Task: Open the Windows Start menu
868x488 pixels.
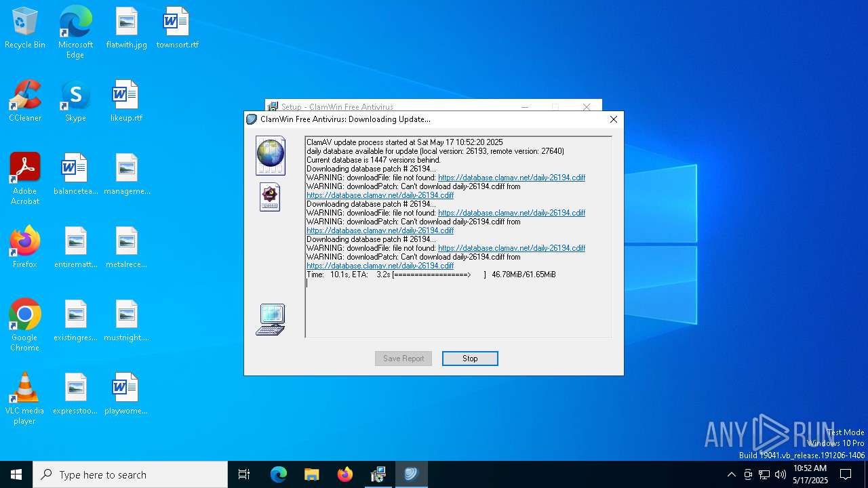Action: tap(16, 474)
